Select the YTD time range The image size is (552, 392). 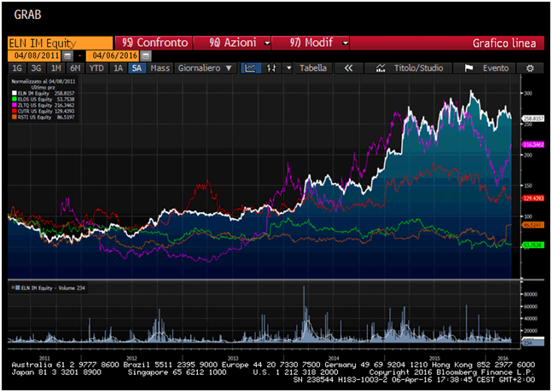click(x=96, y=68)
